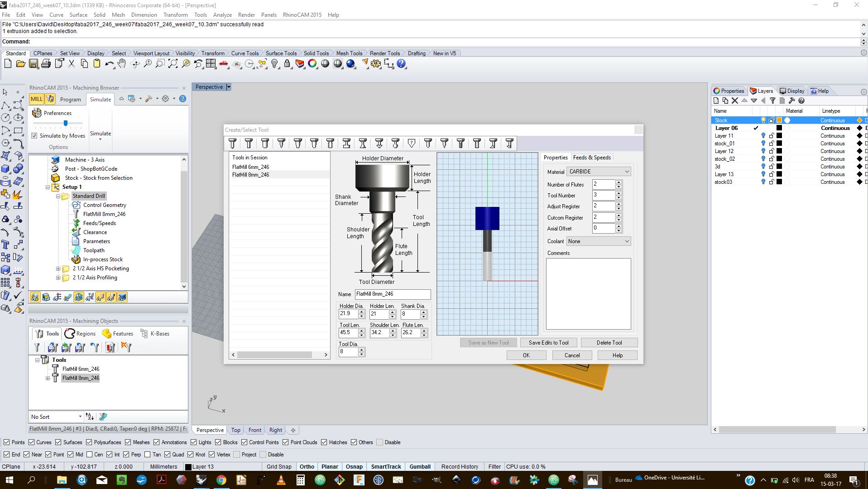Toggle Simulate by Moves checkbox
This screenshot has width=868, height=489.
(x=34, y=135)
